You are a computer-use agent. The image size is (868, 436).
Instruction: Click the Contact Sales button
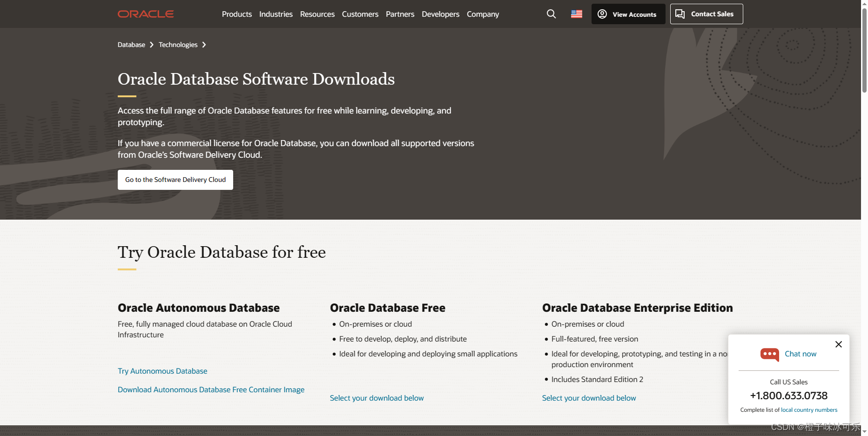point(707,14)
